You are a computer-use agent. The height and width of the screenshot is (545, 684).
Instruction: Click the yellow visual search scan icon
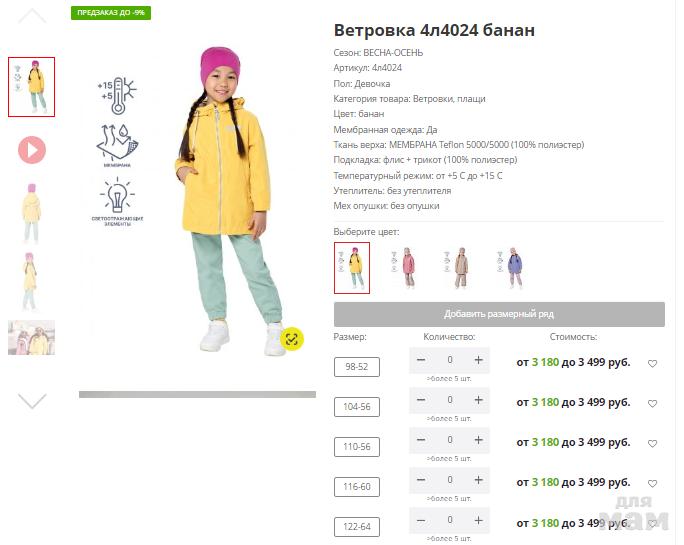tap(292, 339)
